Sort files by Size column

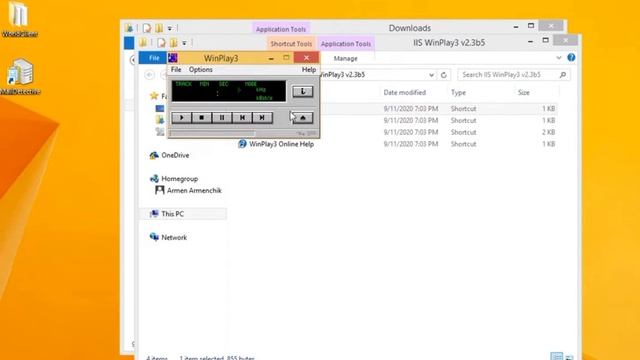click(524, 93)
